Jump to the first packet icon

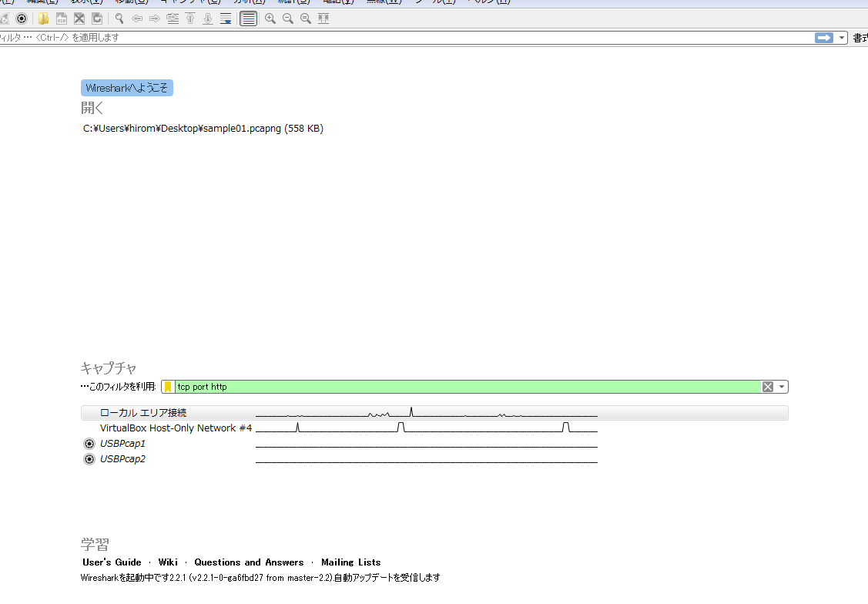coord(190,18)
